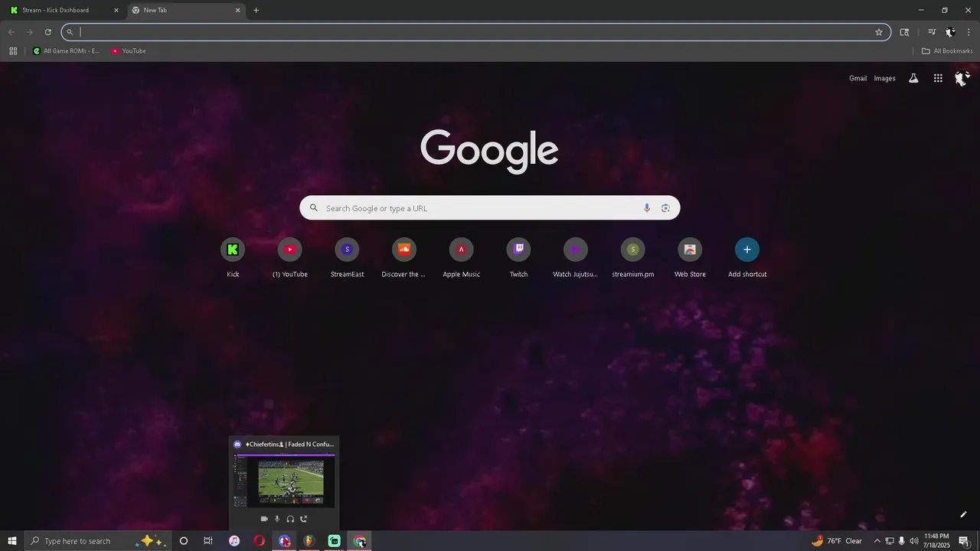
Task: Open the Chrome three-dot menu
Action: 969,32
